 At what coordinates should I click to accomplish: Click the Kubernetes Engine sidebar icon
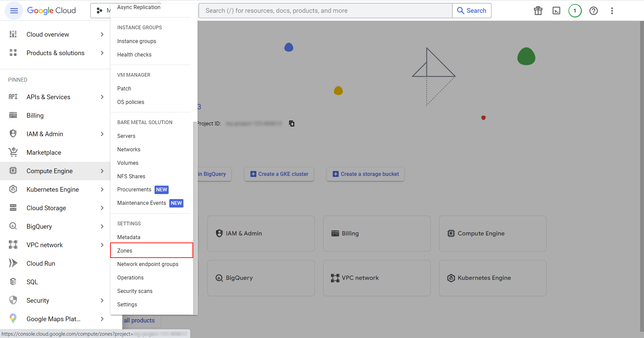click(x=13, y=189)
